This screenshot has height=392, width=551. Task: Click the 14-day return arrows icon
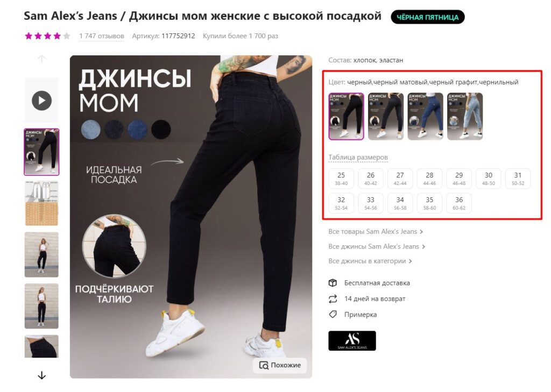pyautogui.click(x=333, y=299)
